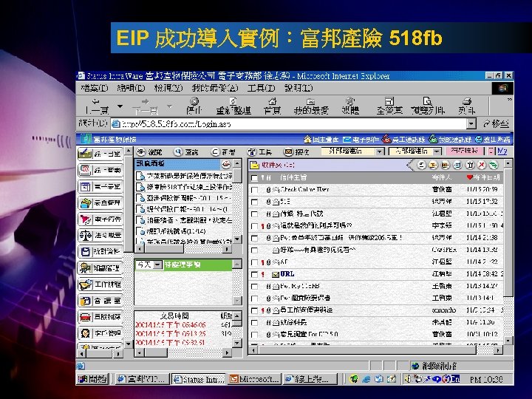Image resolution: width=532 pixels, height=399 pixels.
Task: Open the 法令規章 scales sidebar item
Action: 100,235
